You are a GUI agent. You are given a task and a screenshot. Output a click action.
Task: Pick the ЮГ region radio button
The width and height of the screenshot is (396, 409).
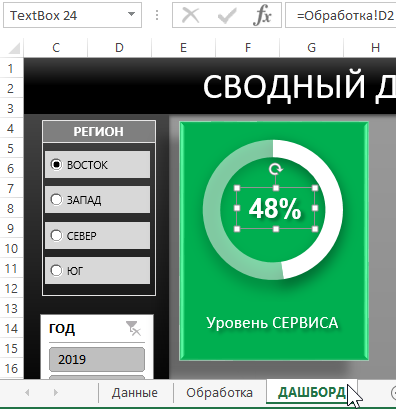[56, 270]
